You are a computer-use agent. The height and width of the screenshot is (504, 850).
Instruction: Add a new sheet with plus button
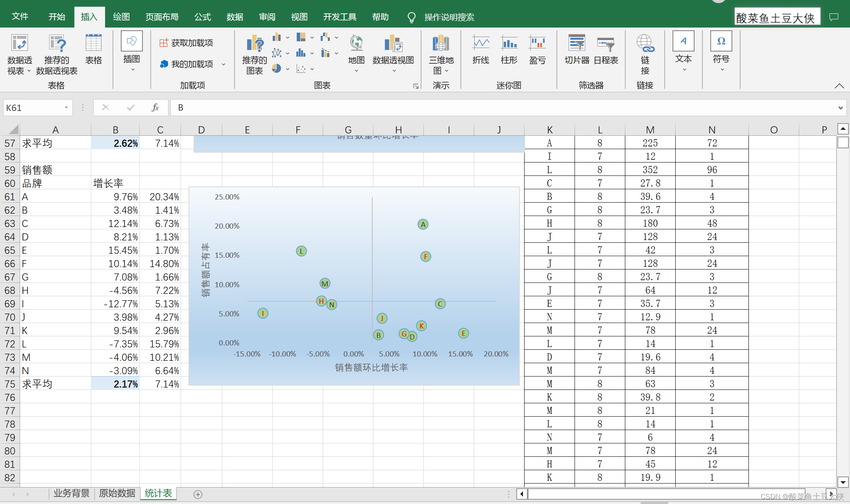coord(198,494)
